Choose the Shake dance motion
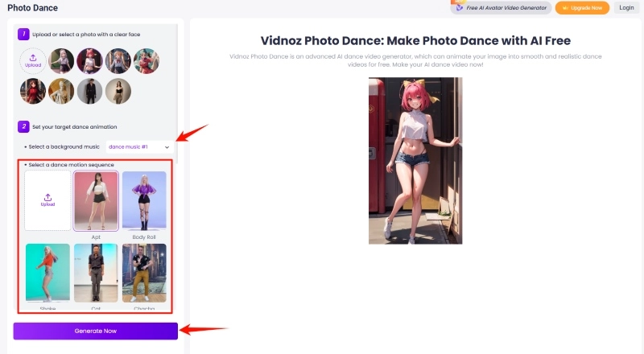 click(47, 273)
